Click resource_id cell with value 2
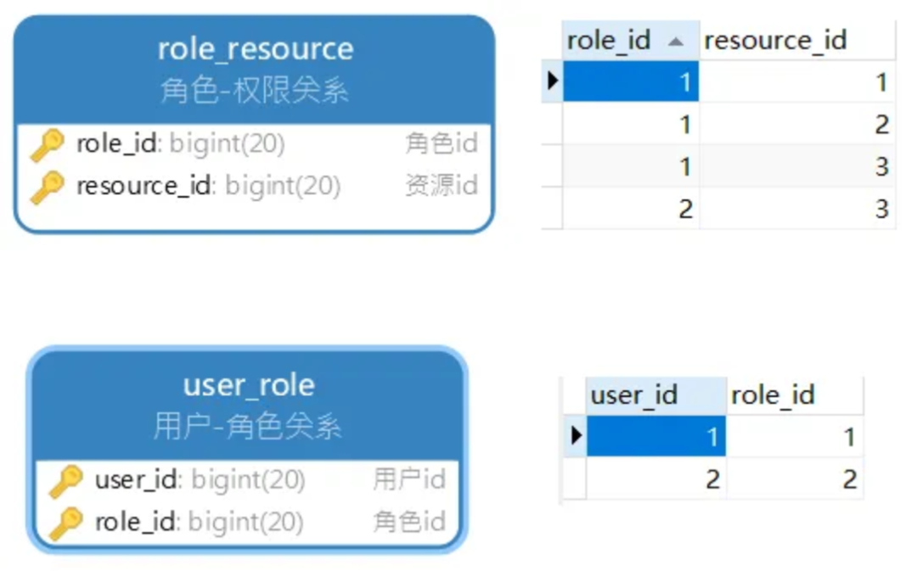917x588 pixels. click(796, 125)
